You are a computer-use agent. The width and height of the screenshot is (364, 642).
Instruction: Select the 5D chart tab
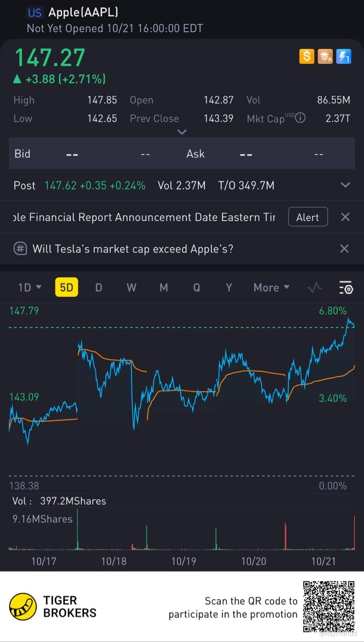pyautogui.click(x=66, y=287)
